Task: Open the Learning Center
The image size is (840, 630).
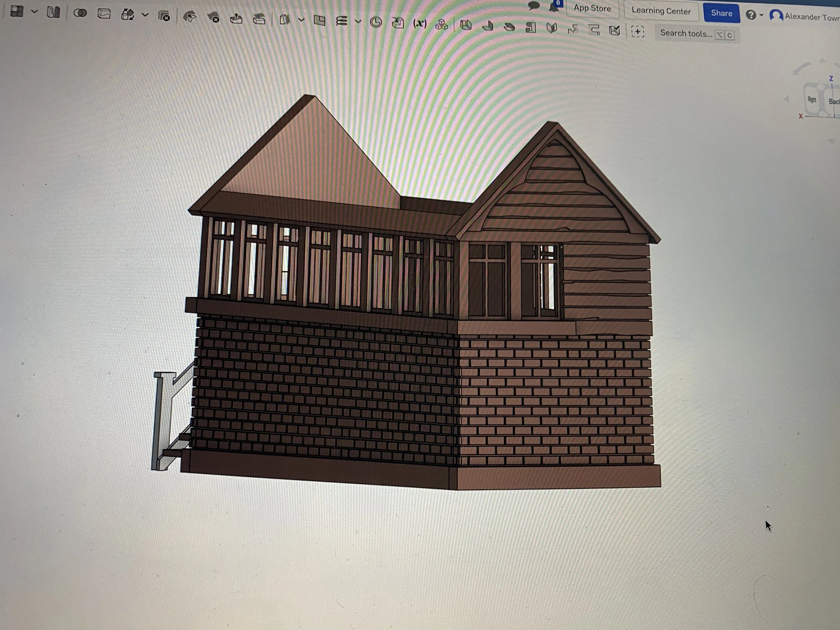Action: tap(661, 11)
